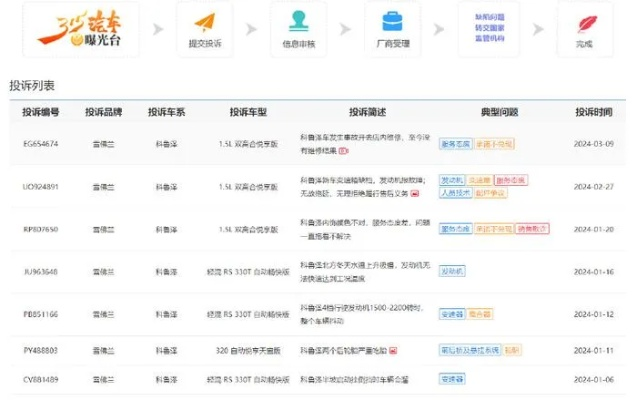Click the paper plane 提交投诉 step icon

pos(205,22)
